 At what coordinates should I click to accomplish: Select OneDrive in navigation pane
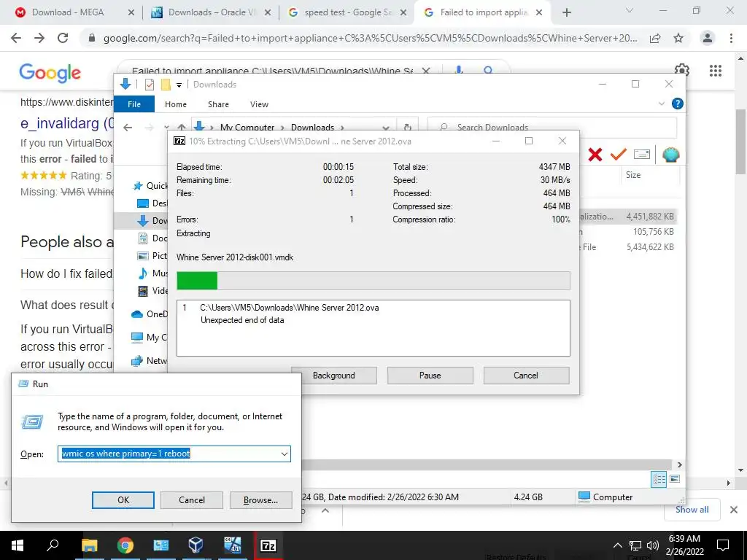tap(149, 314)
